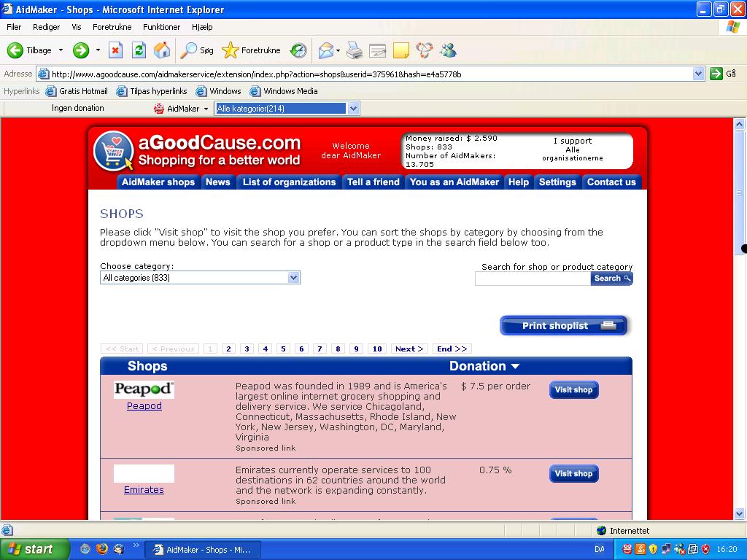Open the Contact us tab
This screenshot has height=560, width=747.
point(611,182)
